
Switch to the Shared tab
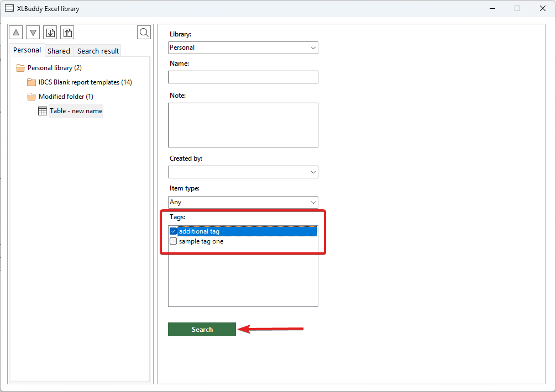[59, 51]
